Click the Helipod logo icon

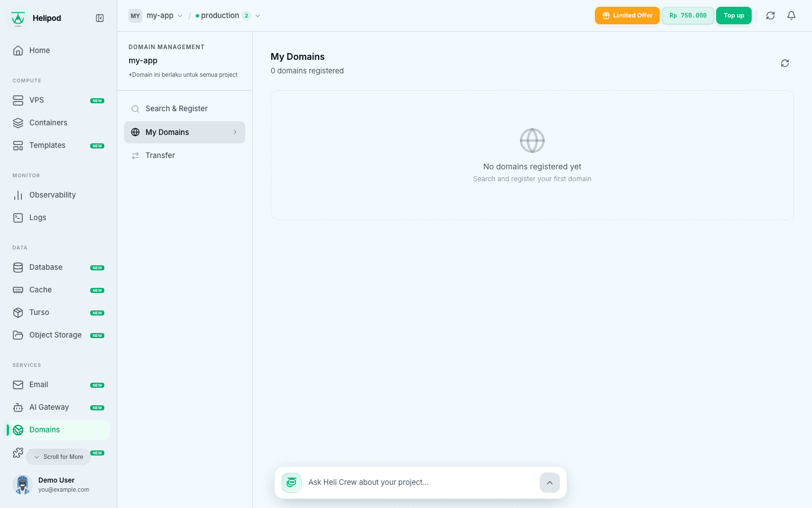click(x=18, y=19)
